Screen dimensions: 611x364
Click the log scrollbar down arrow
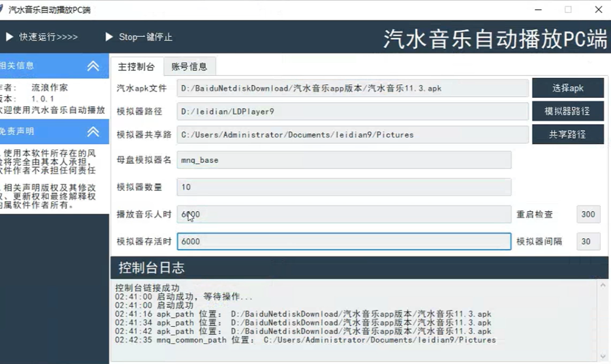tap(603, 356)
